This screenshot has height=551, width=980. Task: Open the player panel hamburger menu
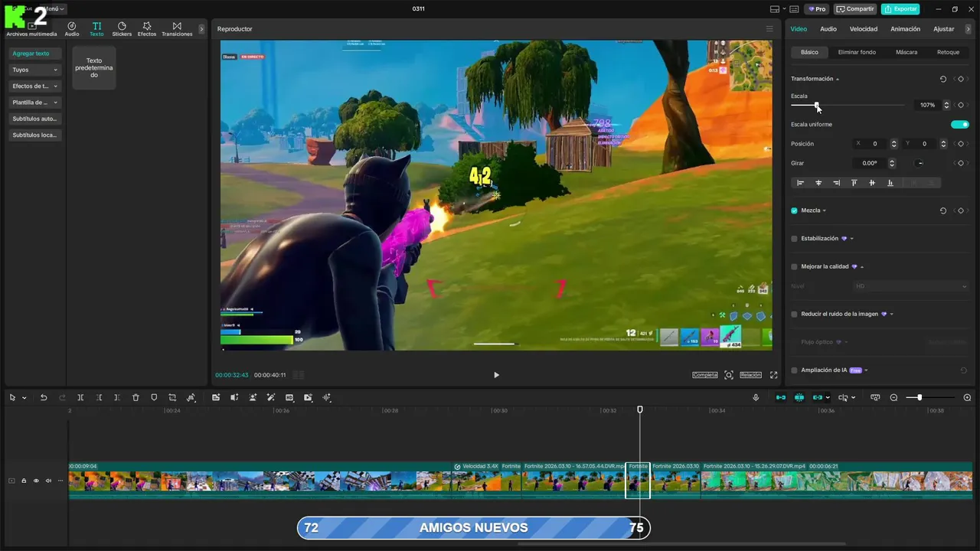pos(769,29)
